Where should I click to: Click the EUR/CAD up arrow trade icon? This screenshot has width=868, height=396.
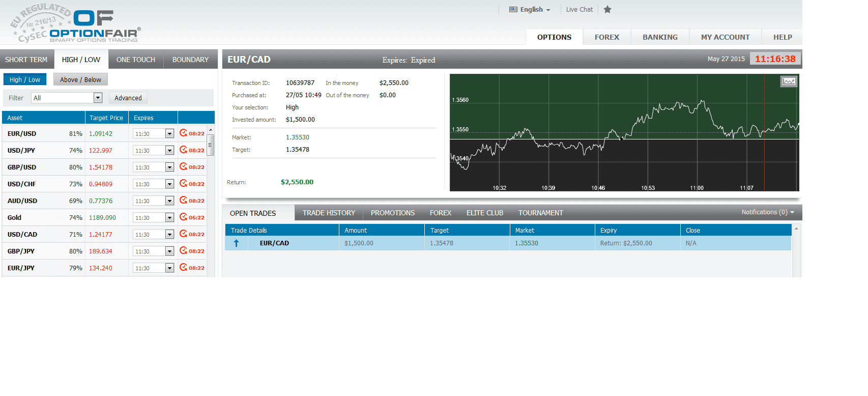click(x=236, y=243)
